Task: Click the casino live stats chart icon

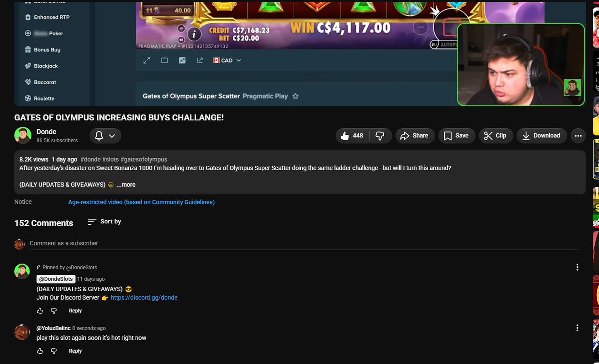Action: point(182,60)
